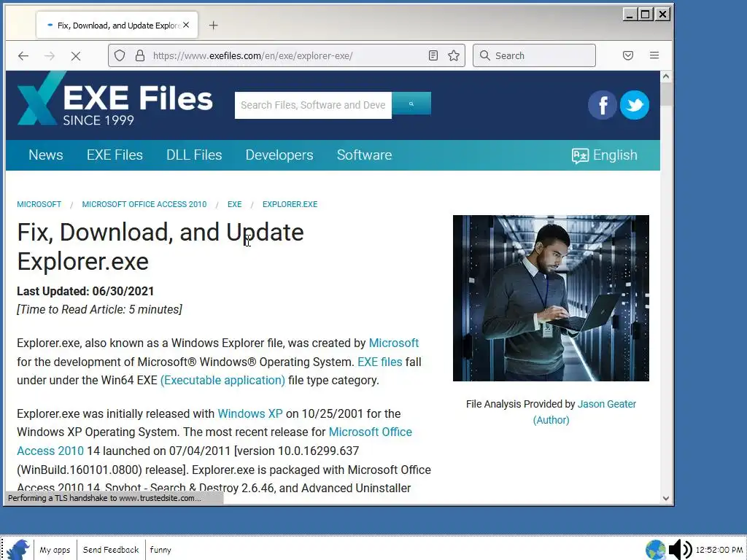
Task: Click the funny taskbar item
Action: pos(160,550)
